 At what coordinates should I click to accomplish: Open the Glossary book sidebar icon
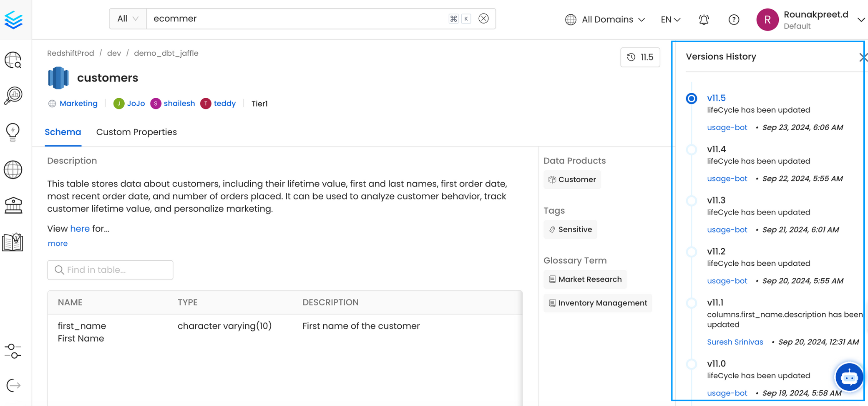(13, 242)
